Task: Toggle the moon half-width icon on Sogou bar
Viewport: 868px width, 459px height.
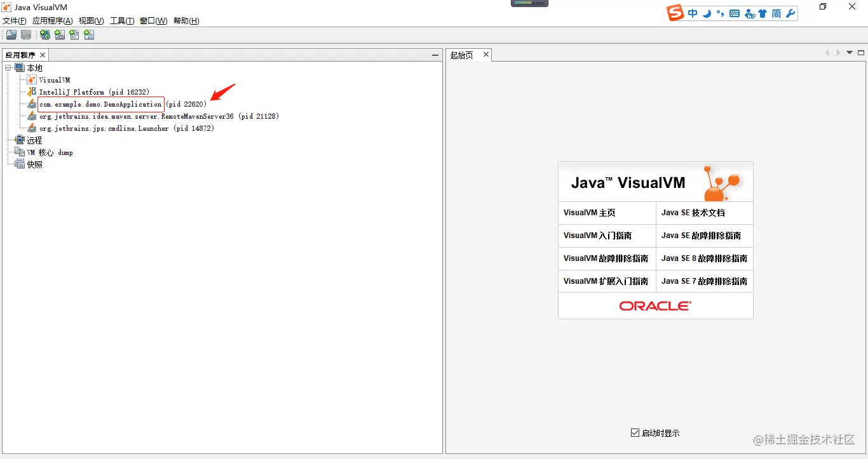Action: 707,13
